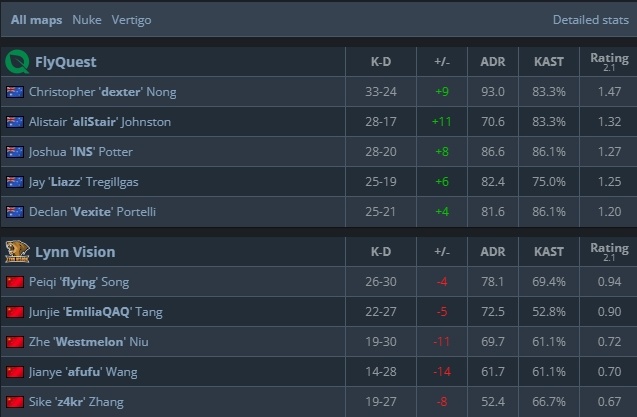The width and height of the screenshot is (637, 417).
Task: Click FlyQuest's Rating 2.1 column header
Action: coord(609,62)
